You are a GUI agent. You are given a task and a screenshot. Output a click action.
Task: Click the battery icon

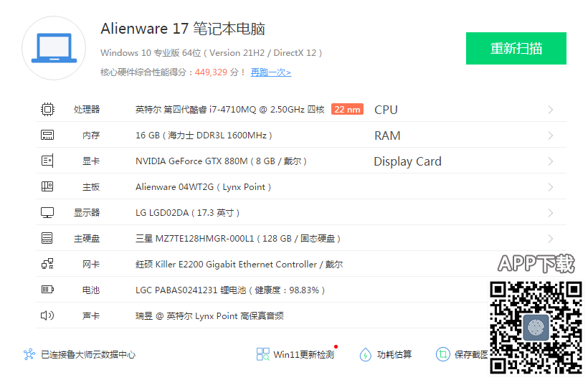(x=47, y=290)
